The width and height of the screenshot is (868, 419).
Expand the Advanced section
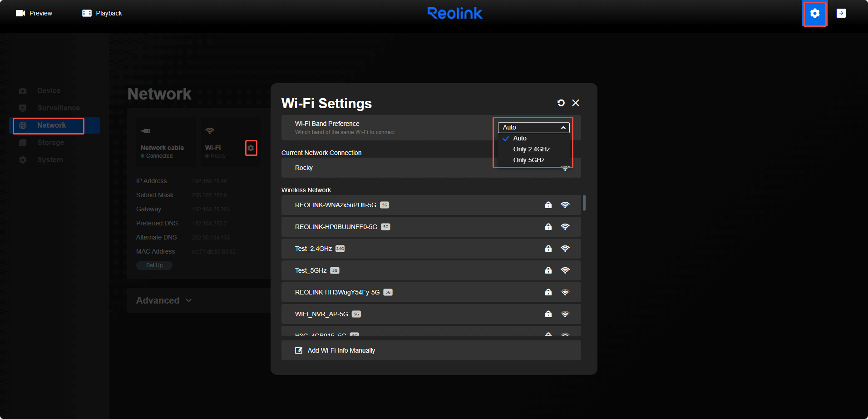(x=164, y=300)
